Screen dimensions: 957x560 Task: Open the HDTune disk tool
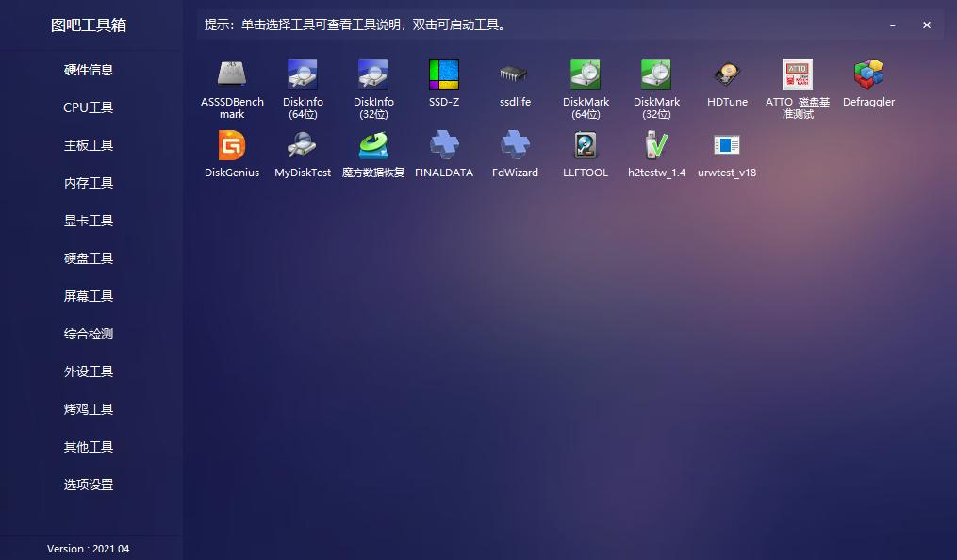[x=726, y=75]
